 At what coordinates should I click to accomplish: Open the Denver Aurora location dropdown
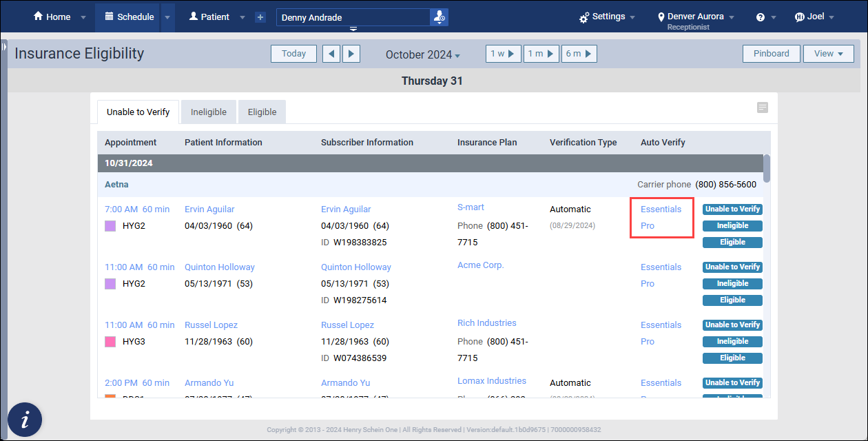(x=696, y=17)
